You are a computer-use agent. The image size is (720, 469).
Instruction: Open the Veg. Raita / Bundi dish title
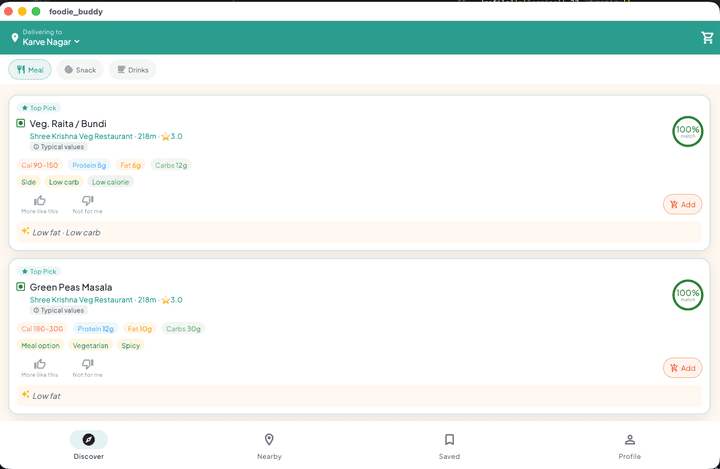68,124
